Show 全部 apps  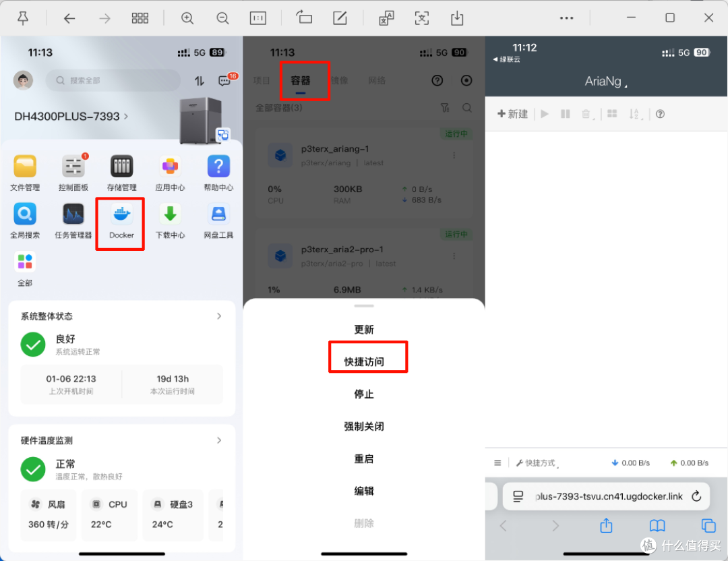[25, 269]
